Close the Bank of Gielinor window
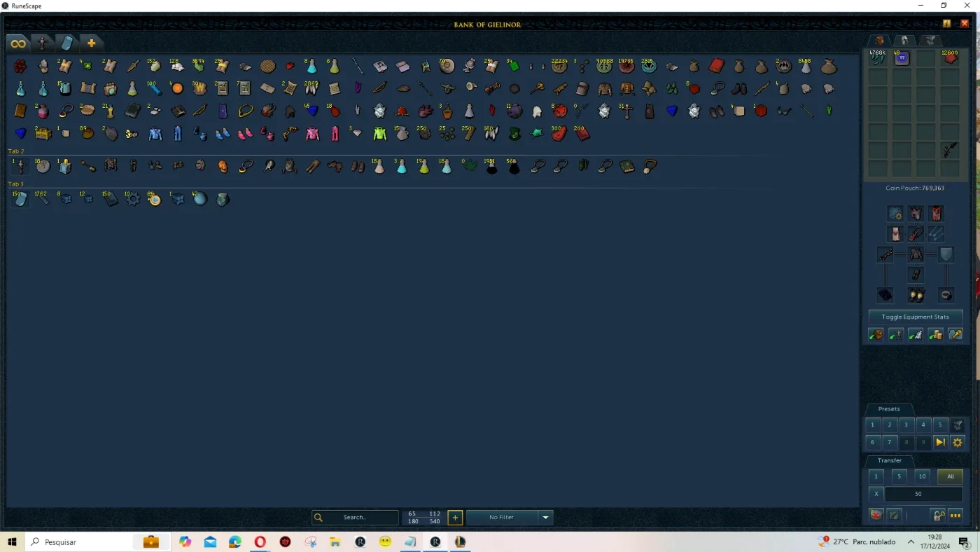 click(x=965, y=24)
